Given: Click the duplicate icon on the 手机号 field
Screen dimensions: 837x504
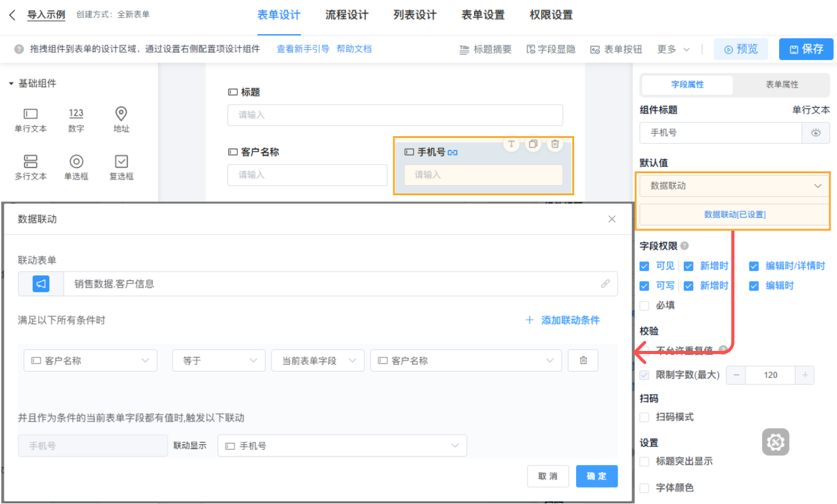Looking at the screenshot, I should pos(533,144).
